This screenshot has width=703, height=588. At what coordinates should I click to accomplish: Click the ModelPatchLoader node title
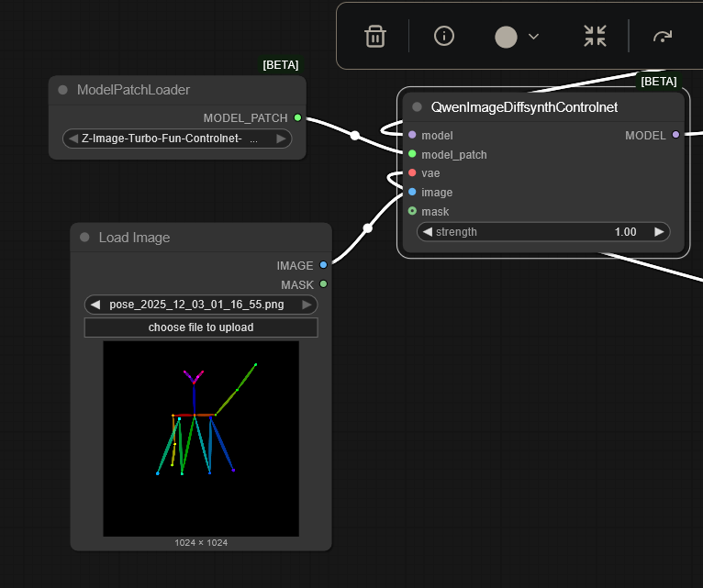(133, 90)
